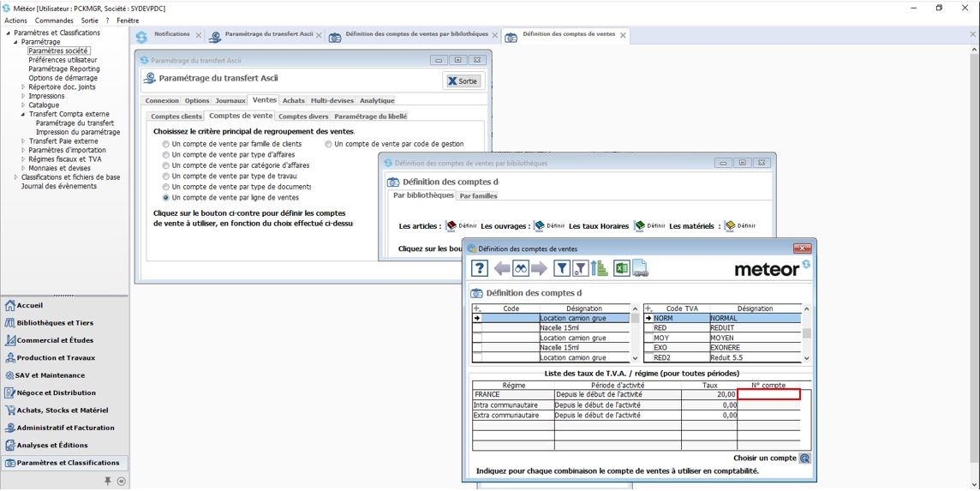980x491 pixels.
Task: Select Un compte de vente par famille de clients
Action: [x=165, y=144]
